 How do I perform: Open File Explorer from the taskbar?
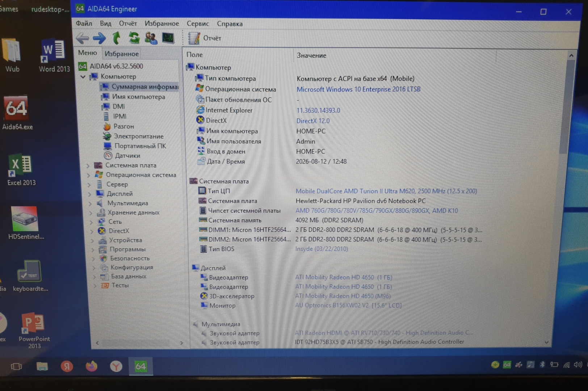click(x=42, y=366)
